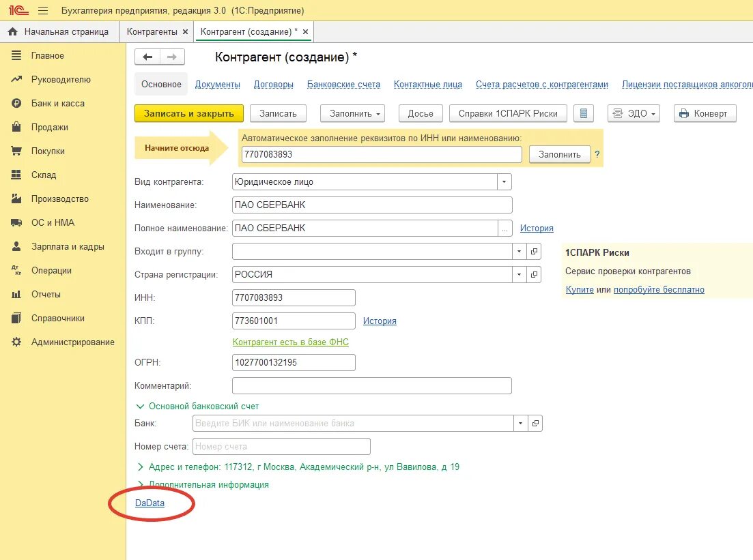Open the Банк field dropdown arrow
This screenshot has width=753, height=560.
(x=521, y=423)
